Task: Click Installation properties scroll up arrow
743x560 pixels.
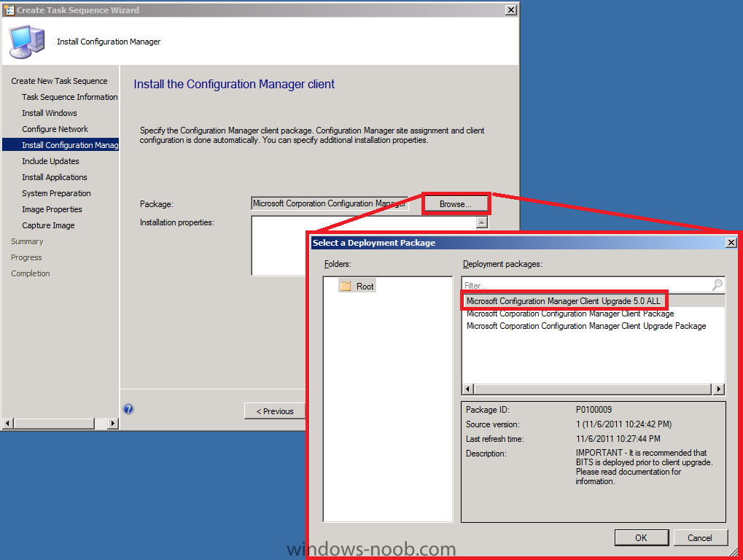Action: [x=482, y=222]
